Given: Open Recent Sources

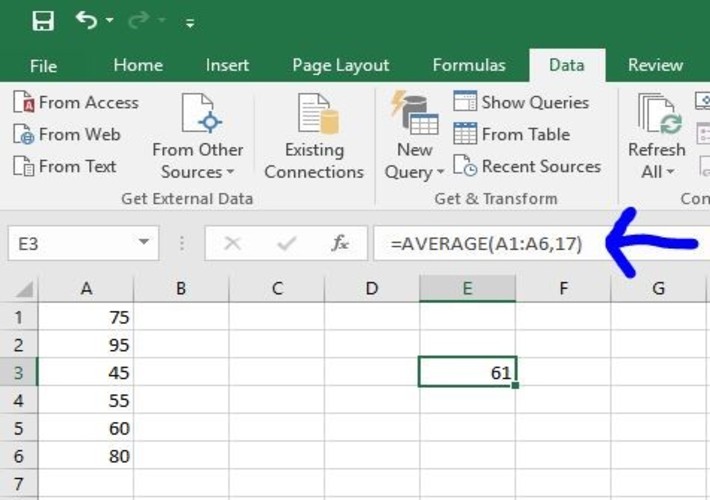Looking at the screenshot, I should pyautogui.click(x=527, y=166).
